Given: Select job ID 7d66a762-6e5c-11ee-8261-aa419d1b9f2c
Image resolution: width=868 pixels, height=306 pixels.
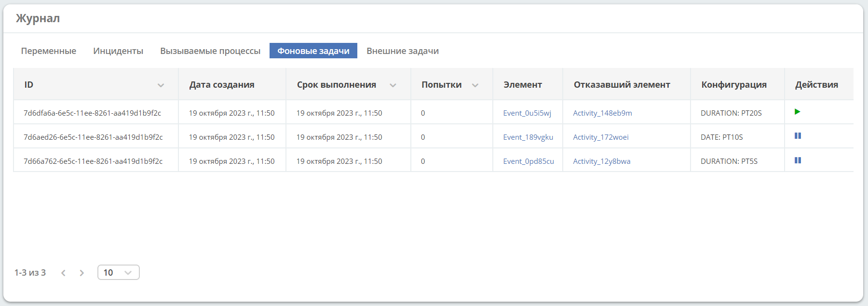Looking at the screenshot, I should pyautogui.click(x=93, y=161).
